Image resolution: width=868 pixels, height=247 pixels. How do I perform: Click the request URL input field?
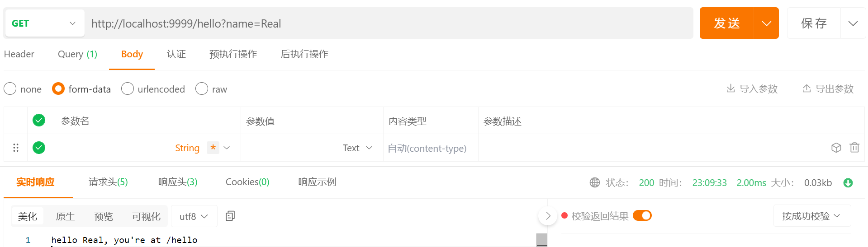coord(389,23)
